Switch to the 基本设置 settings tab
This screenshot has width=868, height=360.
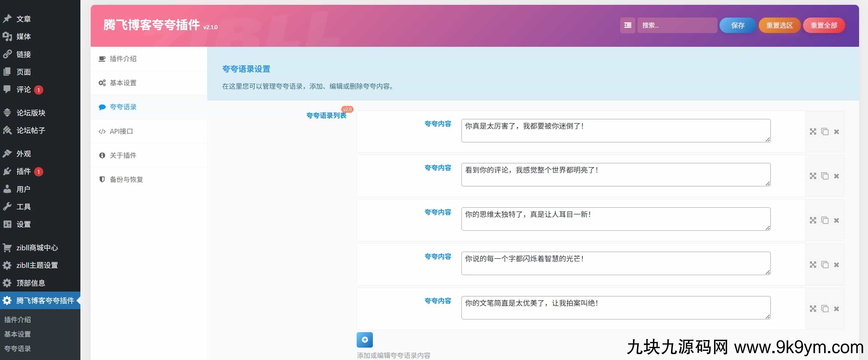pyautogui.click(x=123, y=83)
